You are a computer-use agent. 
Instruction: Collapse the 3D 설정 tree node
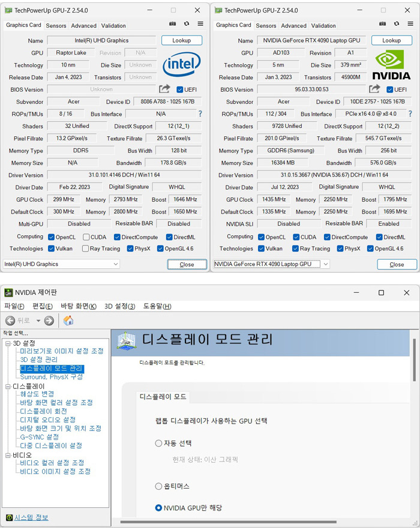coord(8,343)
